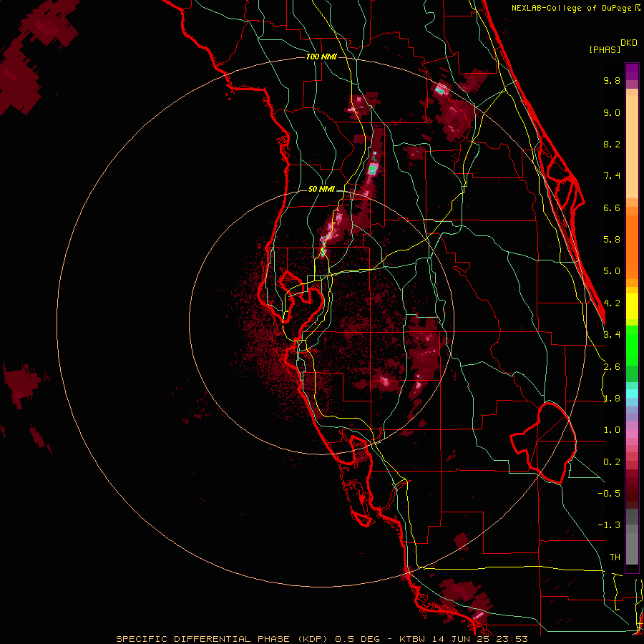Viewport: 644px width, 644px height.
Task: Click the bottom caption with the KTBW timestamp
Action: tap(322, 639)
